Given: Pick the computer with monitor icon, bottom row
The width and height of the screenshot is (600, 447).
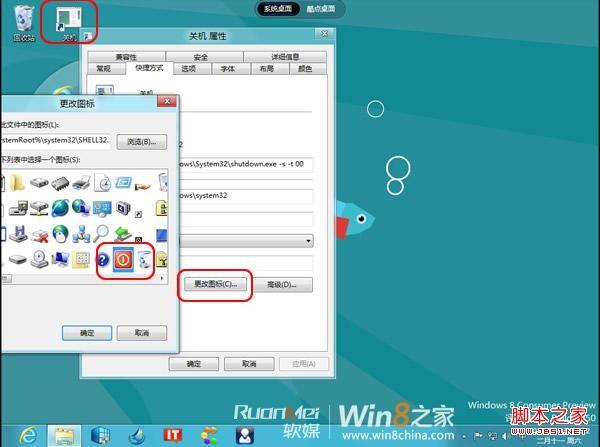Looking at the screenshot, I should [x=60, y=259].
